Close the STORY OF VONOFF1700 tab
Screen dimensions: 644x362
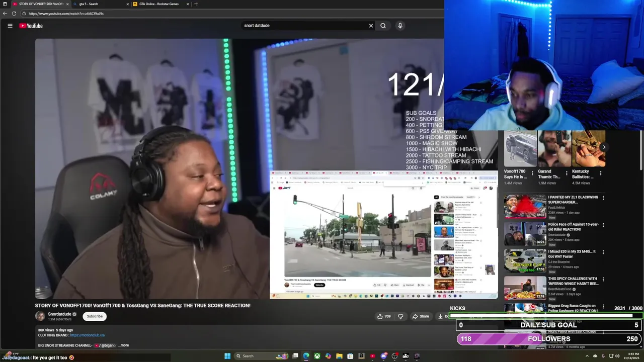67,4
